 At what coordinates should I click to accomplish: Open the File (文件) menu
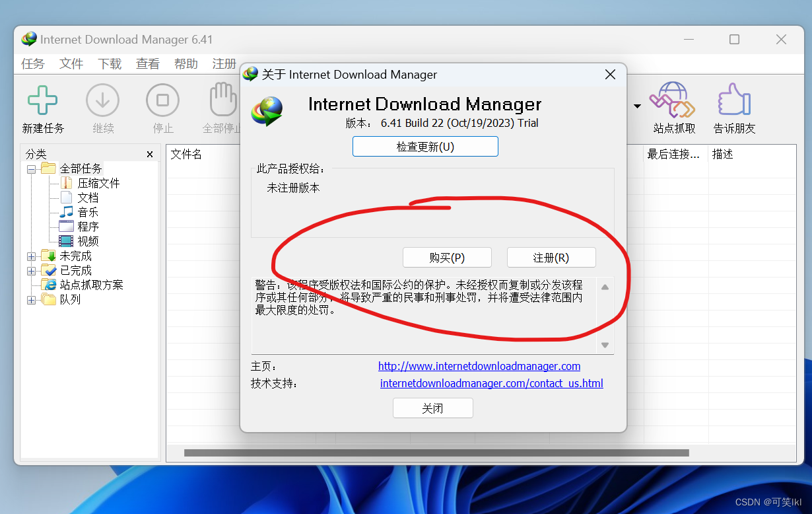click(x=71, y=63)
